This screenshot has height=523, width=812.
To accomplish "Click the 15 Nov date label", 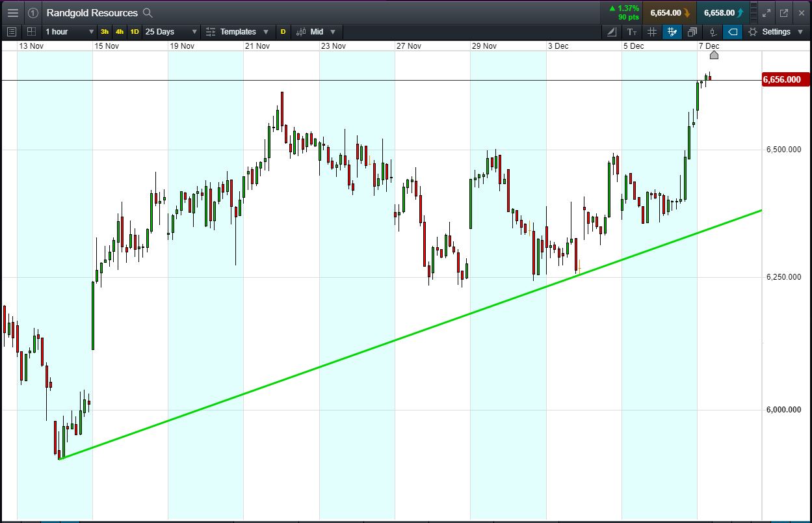I will click(107, 46).
